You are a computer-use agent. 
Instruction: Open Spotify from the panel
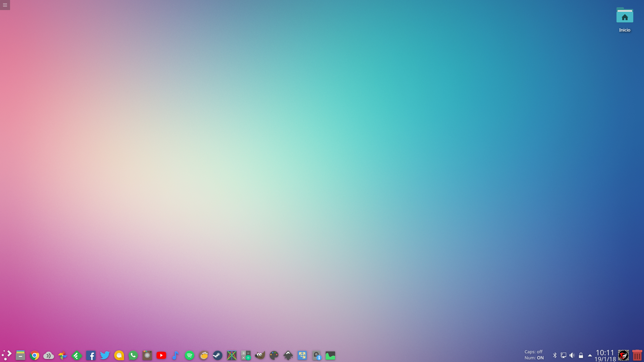(x=190, y=355)
